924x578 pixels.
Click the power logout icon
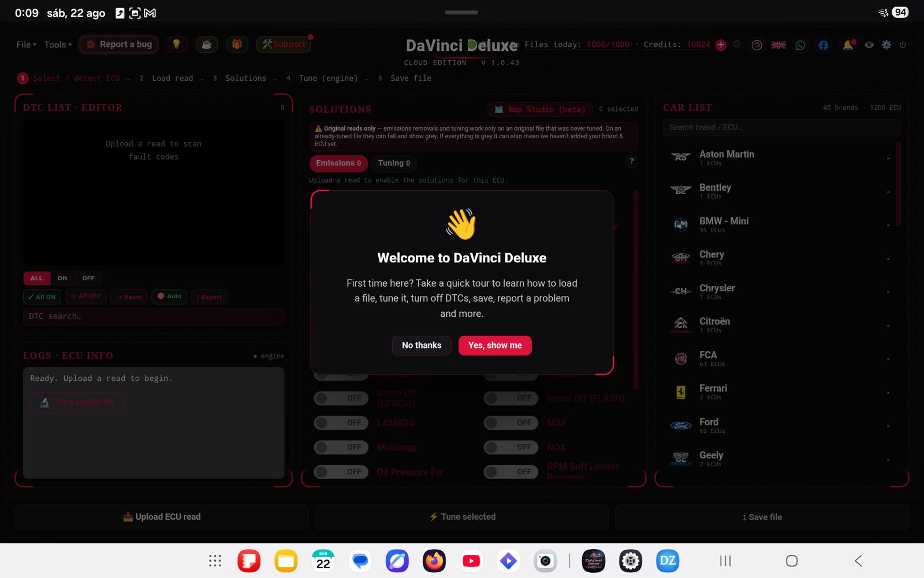tap(903, 45)
